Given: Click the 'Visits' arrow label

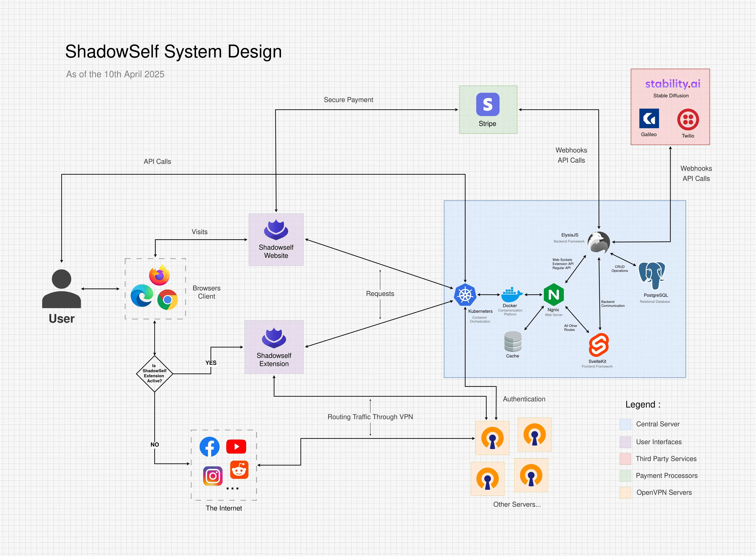Looking at the screenshot, I should tap(200, 232).
